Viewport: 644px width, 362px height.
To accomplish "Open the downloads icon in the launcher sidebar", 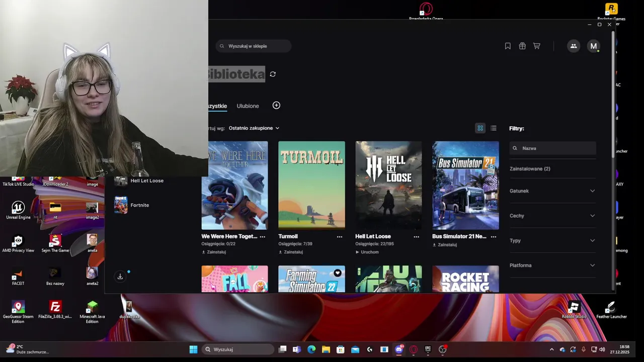I will pos(120,276).
